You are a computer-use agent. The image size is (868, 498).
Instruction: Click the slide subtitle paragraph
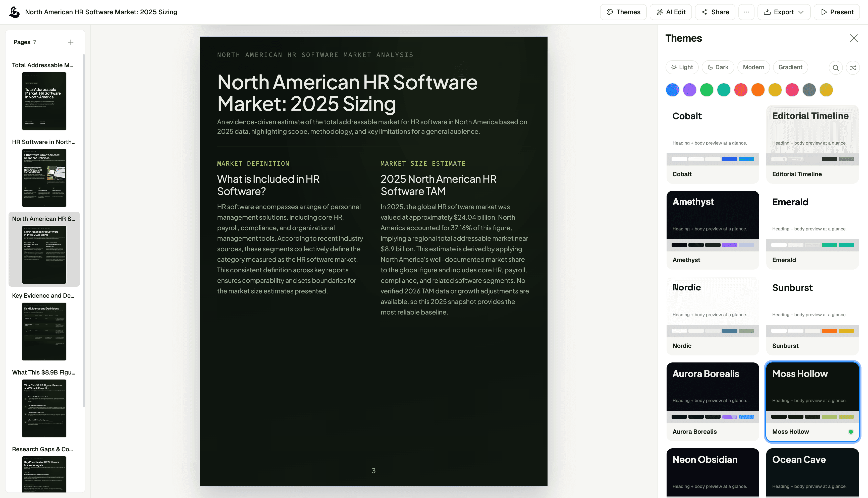[x=372, y=127]
